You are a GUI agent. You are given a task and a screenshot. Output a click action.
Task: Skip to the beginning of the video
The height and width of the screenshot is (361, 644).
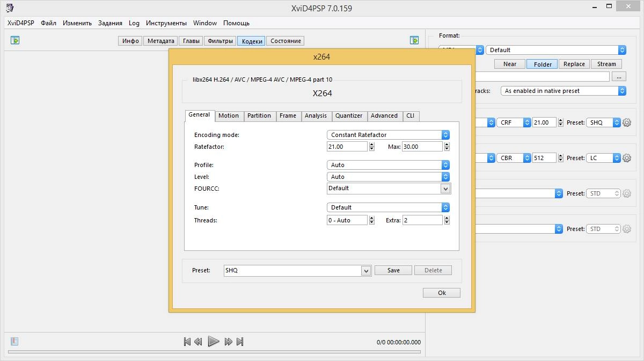tap(187, 342)
